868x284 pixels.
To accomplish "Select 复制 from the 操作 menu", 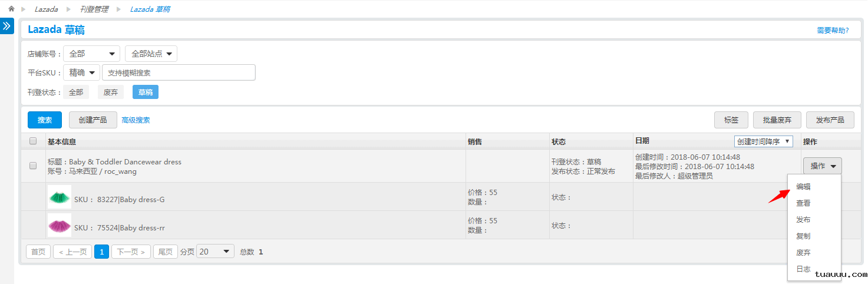I will pos(803,236).
